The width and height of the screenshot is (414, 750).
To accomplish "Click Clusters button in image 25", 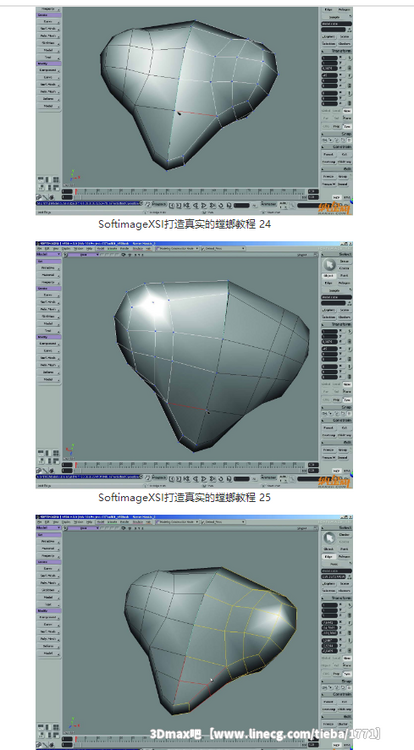I will click(x=344, y=317).
